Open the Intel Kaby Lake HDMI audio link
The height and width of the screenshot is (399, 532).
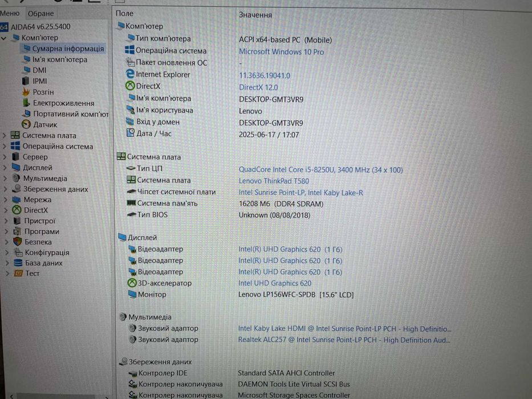(345, 329)
